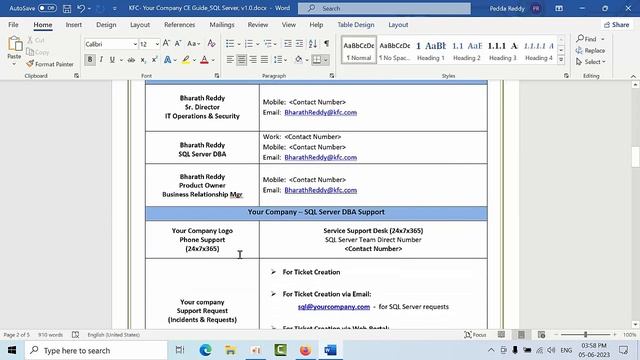Click the Windows taskbar search box
This screenshot has width=640, height=360.
click(96, 351)
